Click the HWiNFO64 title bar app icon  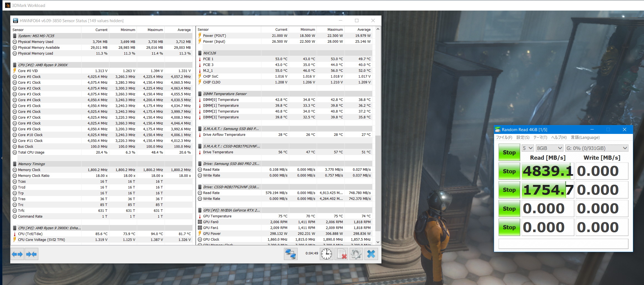(16, 21)
